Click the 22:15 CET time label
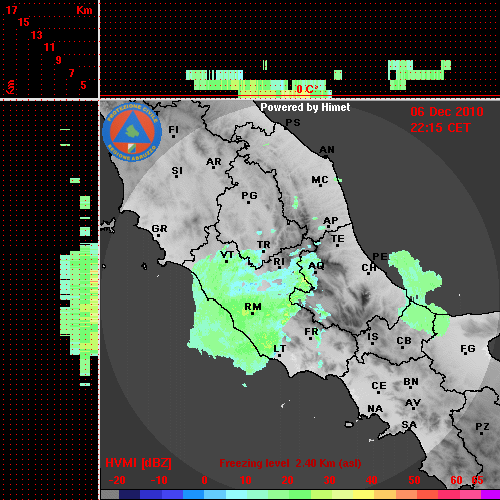The height and width of the screenshot is (500, 500). (x=440, y=128)
